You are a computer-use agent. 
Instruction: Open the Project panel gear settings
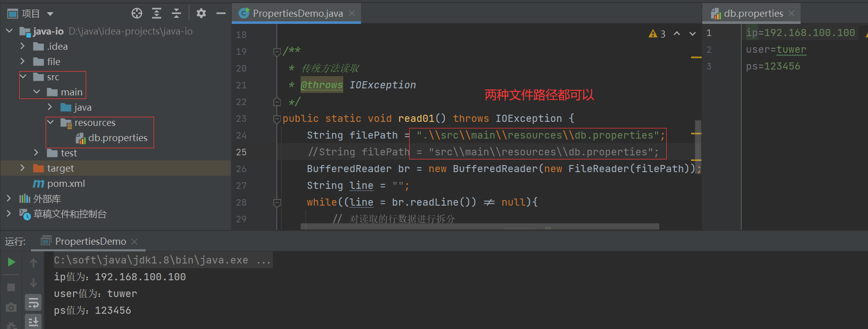coord(201,13)
